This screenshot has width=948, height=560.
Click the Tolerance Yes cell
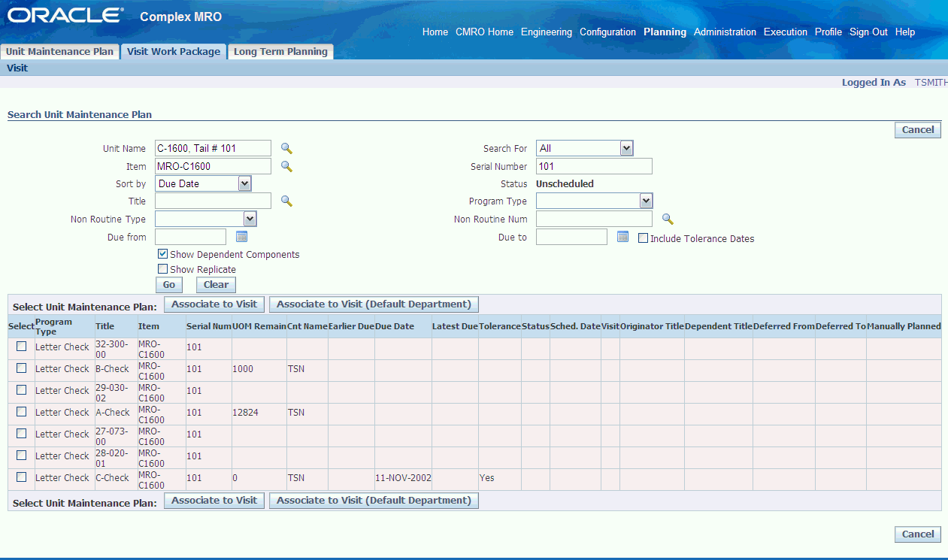click(x=487, y=477)
